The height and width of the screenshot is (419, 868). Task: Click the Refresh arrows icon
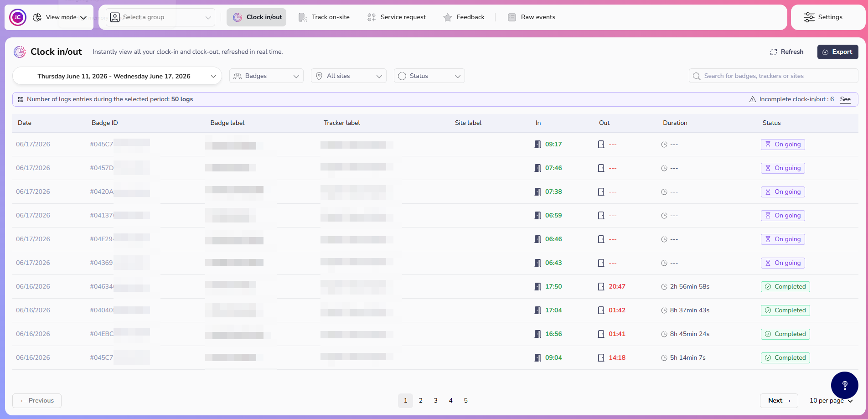click(x=774, y=52)
